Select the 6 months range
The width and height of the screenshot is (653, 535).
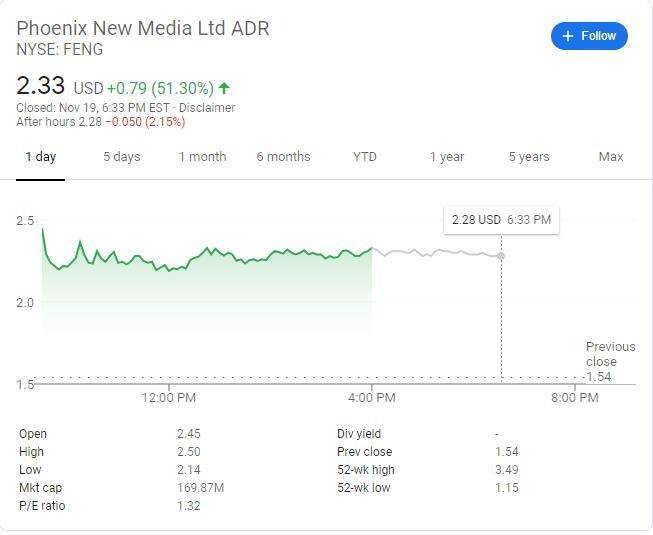tap(283, 157)
